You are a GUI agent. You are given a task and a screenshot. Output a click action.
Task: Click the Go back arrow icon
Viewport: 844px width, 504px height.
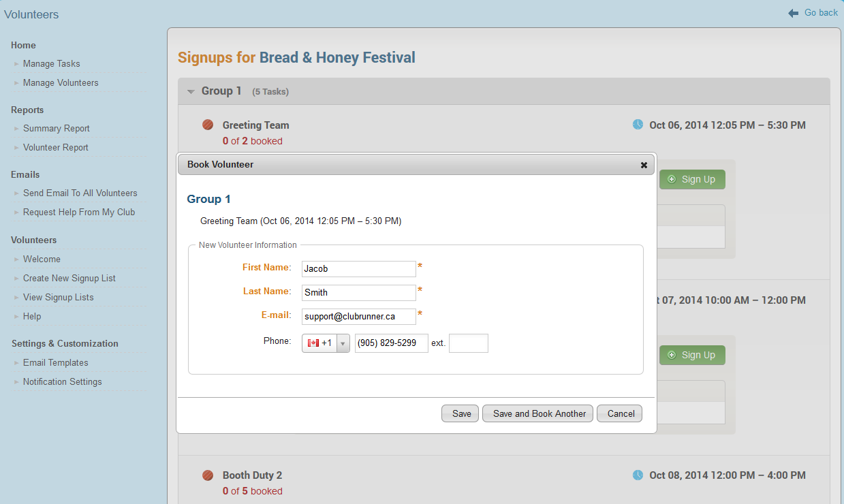(794, 13)
